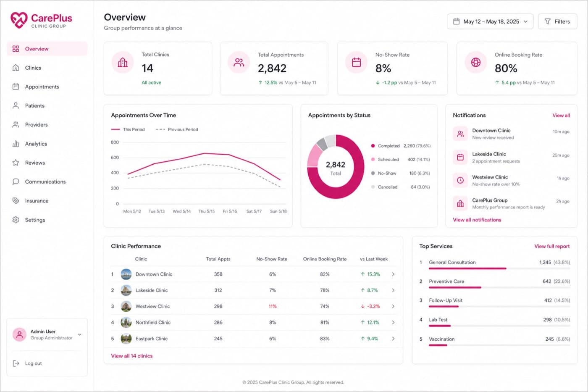The width and height of the screenshot is (588, 392).
Task: Open the Patients menu item
Action: [47, 105]
